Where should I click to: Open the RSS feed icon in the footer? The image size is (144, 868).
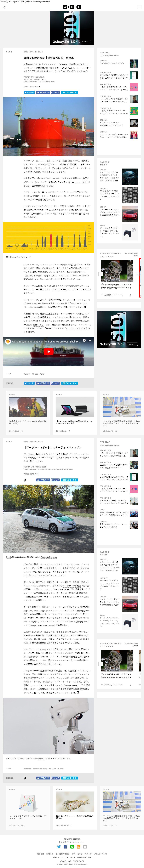(x=78, y=846)
